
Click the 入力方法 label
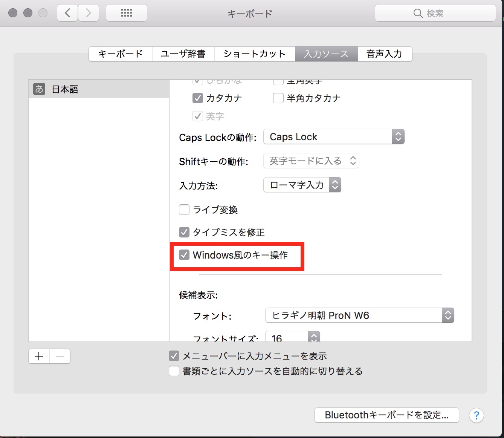[198, 186]
